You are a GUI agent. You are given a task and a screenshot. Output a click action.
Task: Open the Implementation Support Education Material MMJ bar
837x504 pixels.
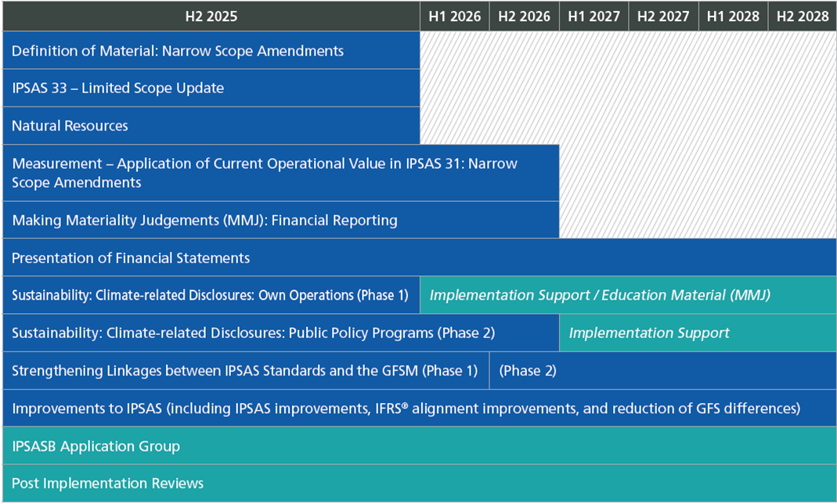click(x=626, y=295)
